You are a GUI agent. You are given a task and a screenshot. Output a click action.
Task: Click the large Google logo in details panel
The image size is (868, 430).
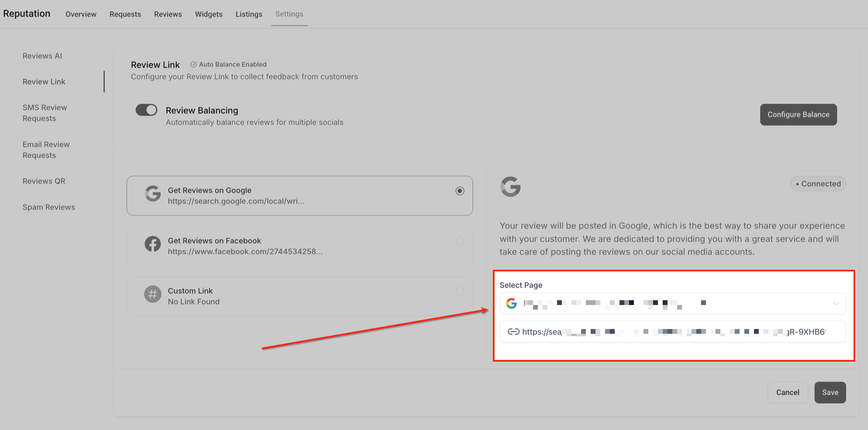(x=510, y=187)
